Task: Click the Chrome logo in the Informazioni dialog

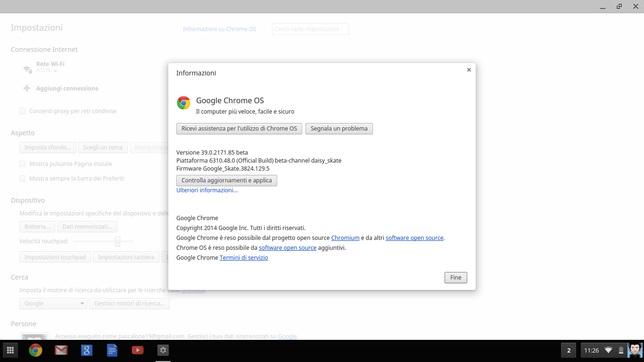Action: click(x=183, y=103)
